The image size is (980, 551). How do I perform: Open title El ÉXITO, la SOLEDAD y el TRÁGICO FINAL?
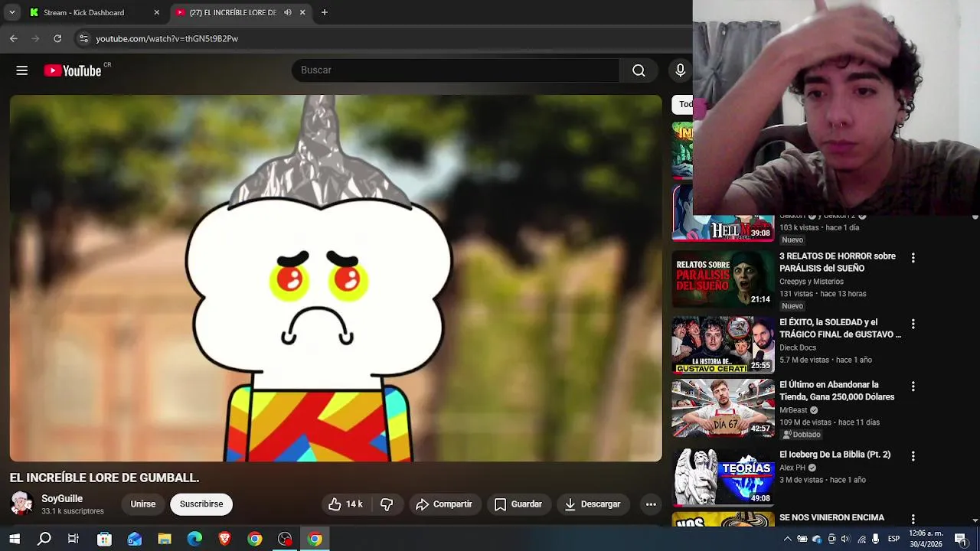tap(840, 328)
